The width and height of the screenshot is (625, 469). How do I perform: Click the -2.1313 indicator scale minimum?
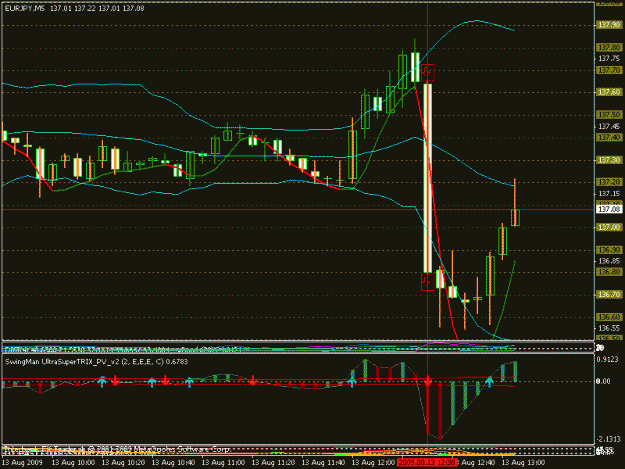coord(609,439)
